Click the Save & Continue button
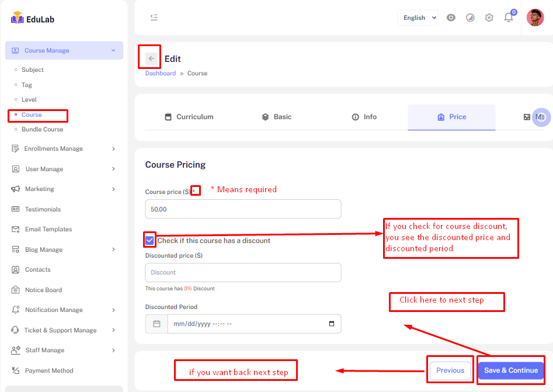This screenshot has height=392, width=553. pos(510,370)
